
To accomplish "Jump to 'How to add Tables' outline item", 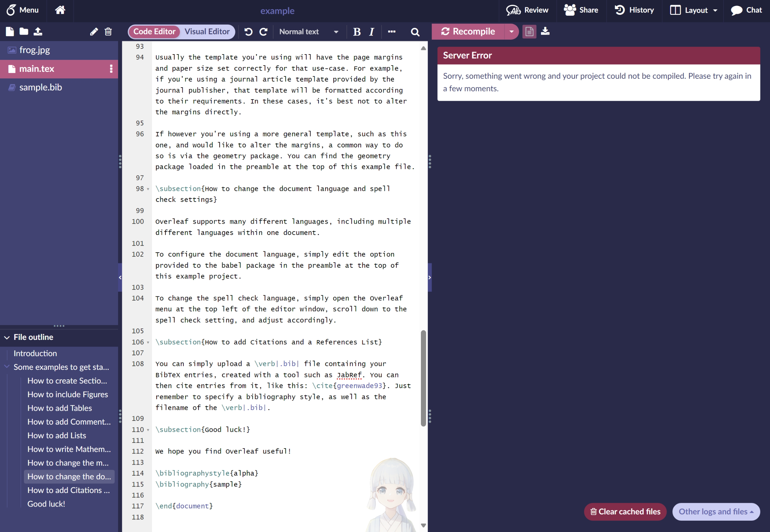I will point(60,408).
